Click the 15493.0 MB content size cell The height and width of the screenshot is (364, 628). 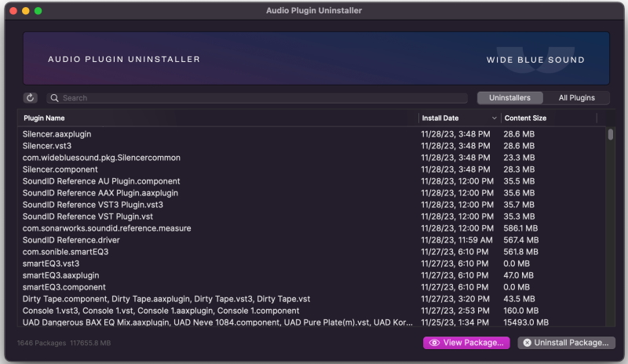(x=526, y=322)
